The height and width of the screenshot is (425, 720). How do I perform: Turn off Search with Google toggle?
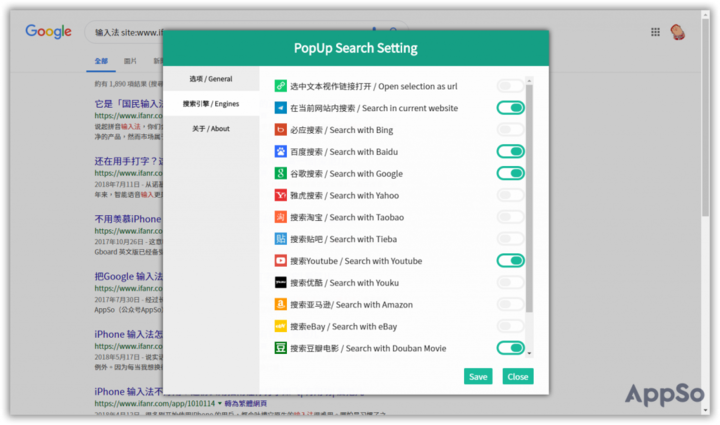(510, 173)
